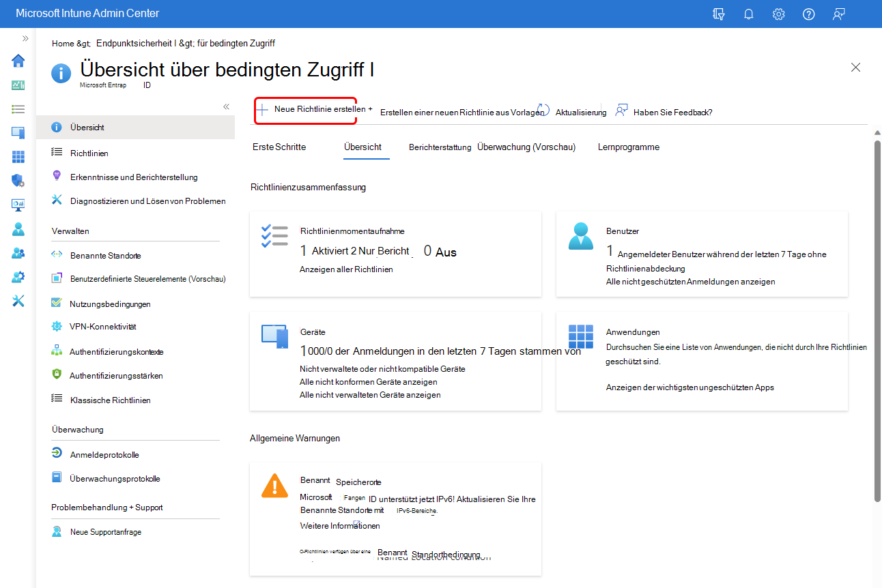This screenshot has height=588, width=882.
Task: Click Alle nicht konformen Geräte anzeigen
Action: [x=369, y=381]
